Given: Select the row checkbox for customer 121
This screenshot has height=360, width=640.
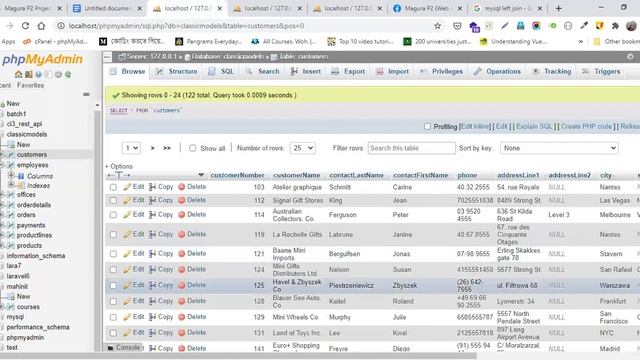Looking at the screenshot, I should [113, 254].
